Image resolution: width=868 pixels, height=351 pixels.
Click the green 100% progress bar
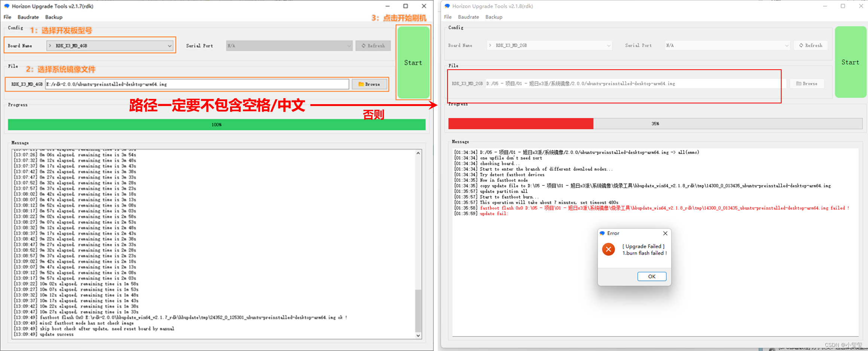[217, 124]
